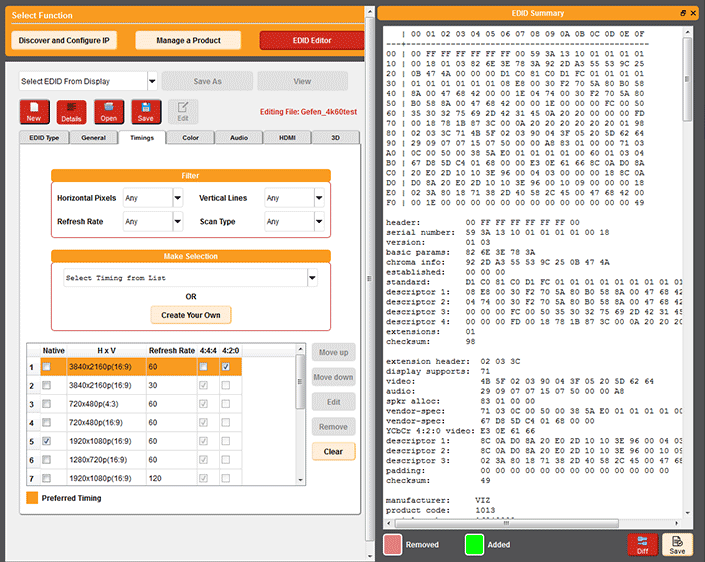Switch to the Color tab

pyautogui.click(x=190, y=137)
